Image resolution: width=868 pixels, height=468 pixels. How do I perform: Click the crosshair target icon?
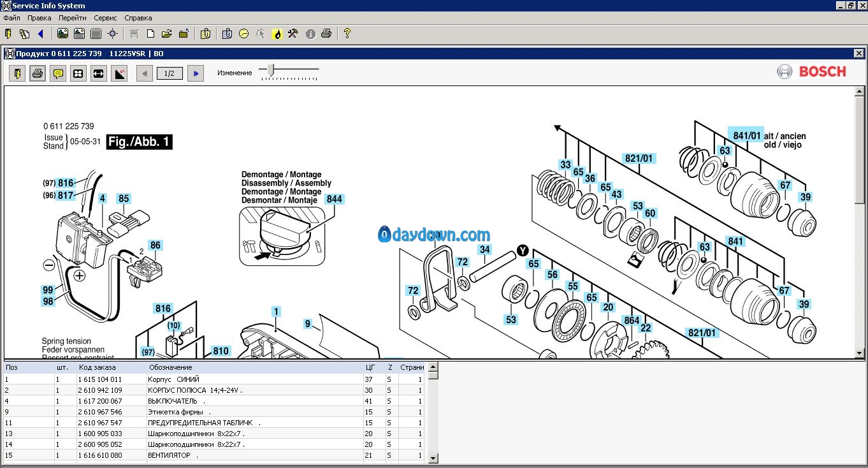point(113,34)
